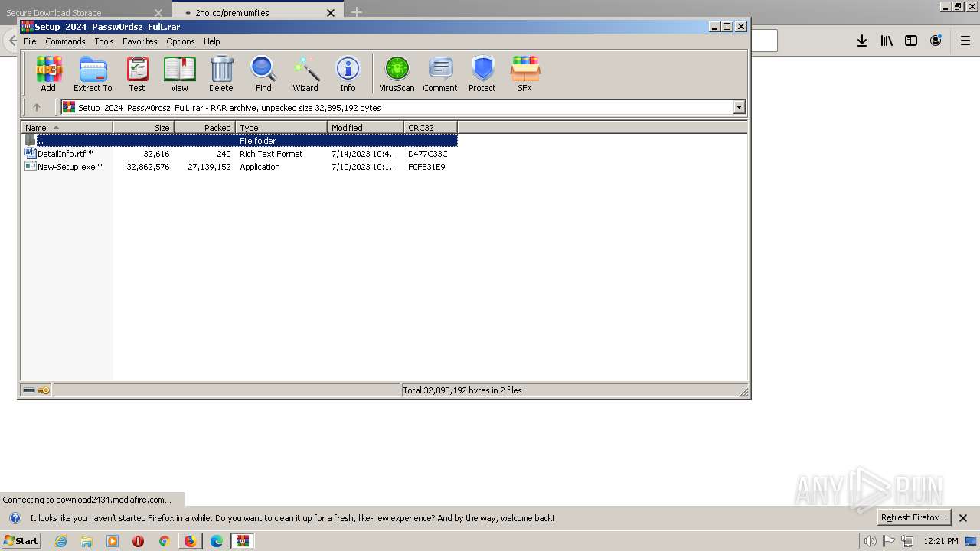980x551 pixels.
Task: Open the Find magnifier tool
Action: click(x=263, y=74)
